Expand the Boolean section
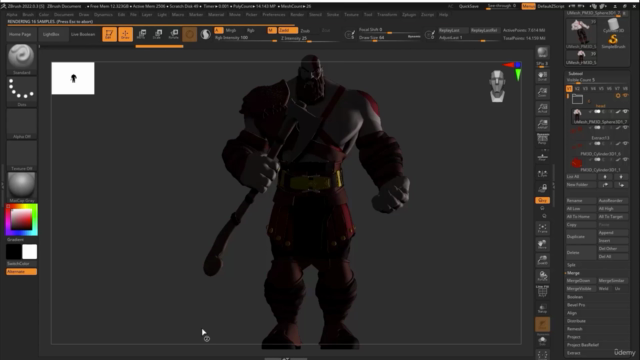The width and height of the screenshot is (640, 360). point(575,297)
